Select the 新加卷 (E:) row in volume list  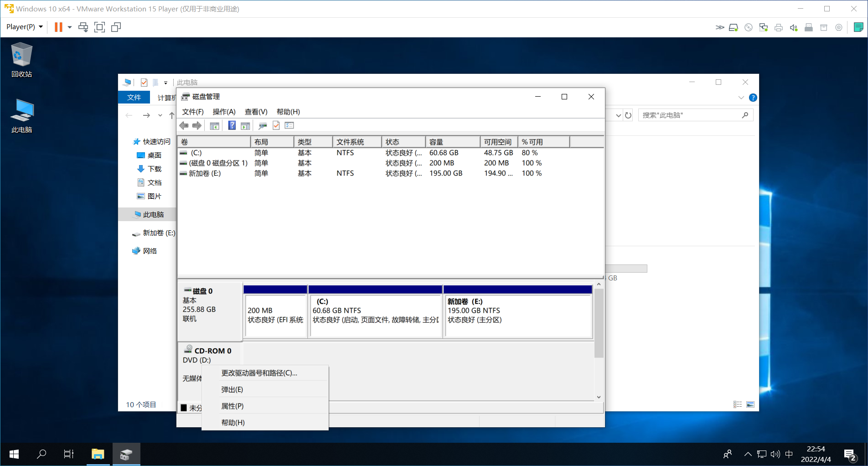pos(391,173)
